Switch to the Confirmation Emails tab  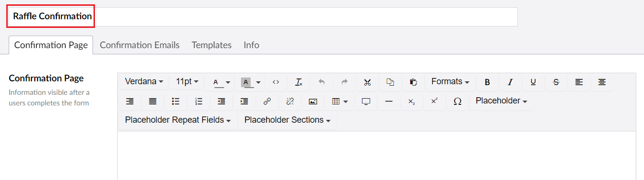pos(140,45)
